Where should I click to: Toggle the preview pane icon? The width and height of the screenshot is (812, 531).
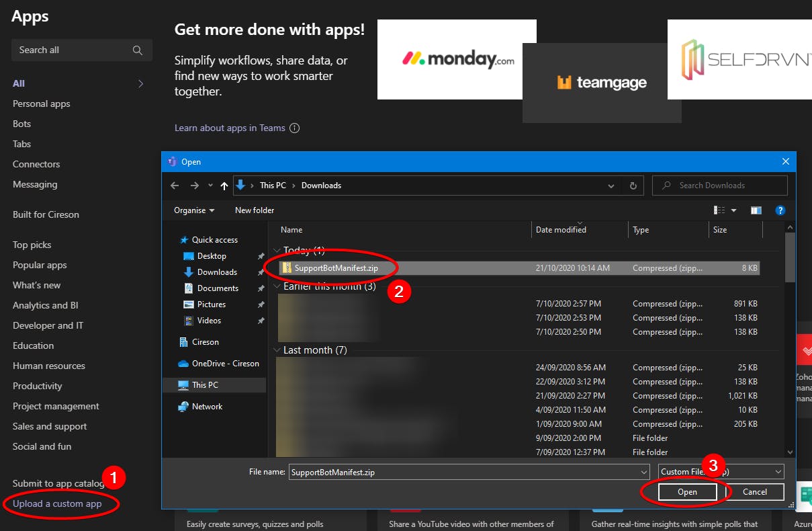pyautogui.click(x=756, y=210)
